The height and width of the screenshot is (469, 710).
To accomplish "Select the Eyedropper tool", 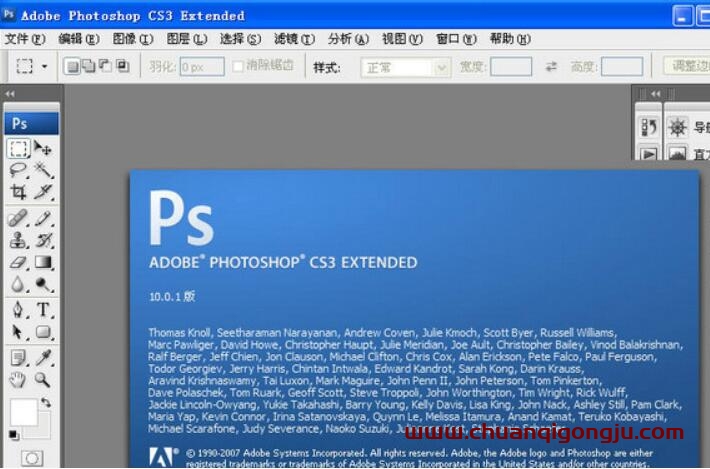I will click(43, 358).
